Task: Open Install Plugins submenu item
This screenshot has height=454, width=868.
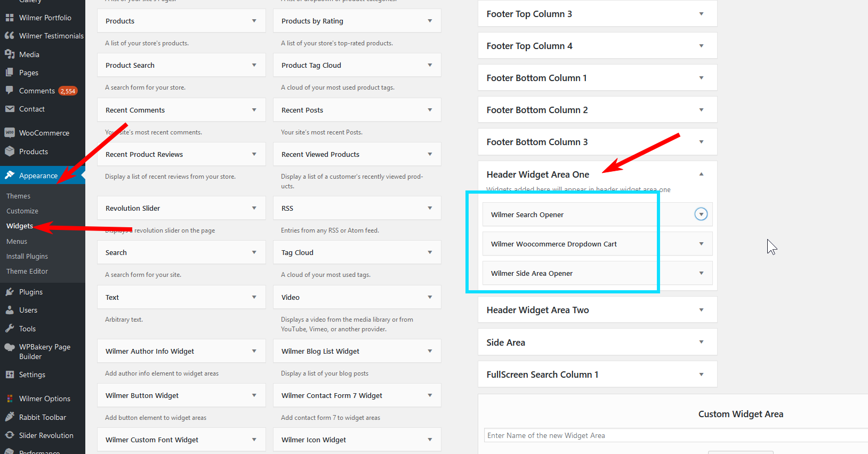Action: tap(27, 257)
